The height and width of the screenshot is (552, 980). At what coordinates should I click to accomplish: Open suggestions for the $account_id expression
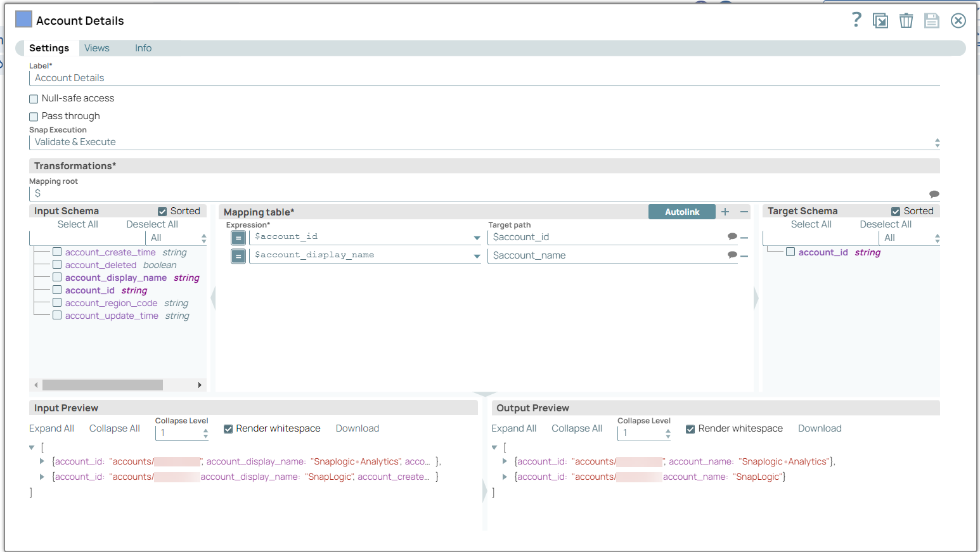[x=476, y=236]
